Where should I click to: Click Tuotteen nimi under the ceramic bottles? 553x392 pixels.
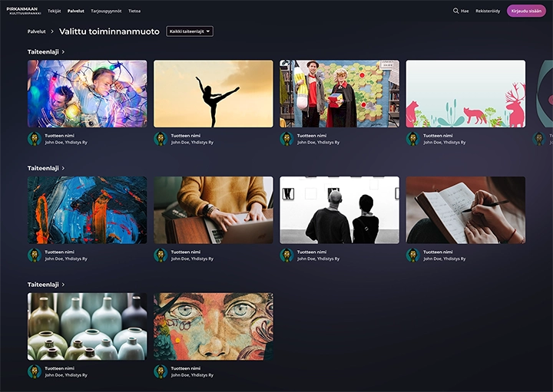[59, 368]
